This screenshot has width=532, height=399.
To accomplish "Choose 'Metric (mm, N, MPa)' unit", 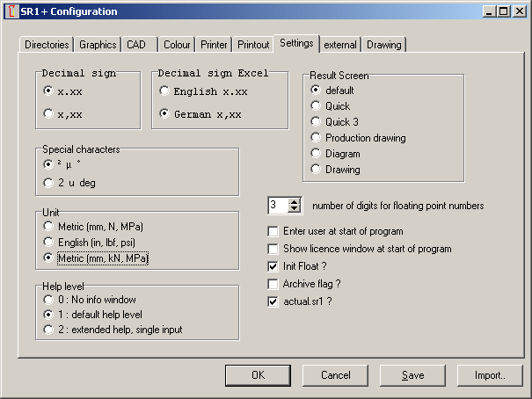I will click(x=48, y=227).
